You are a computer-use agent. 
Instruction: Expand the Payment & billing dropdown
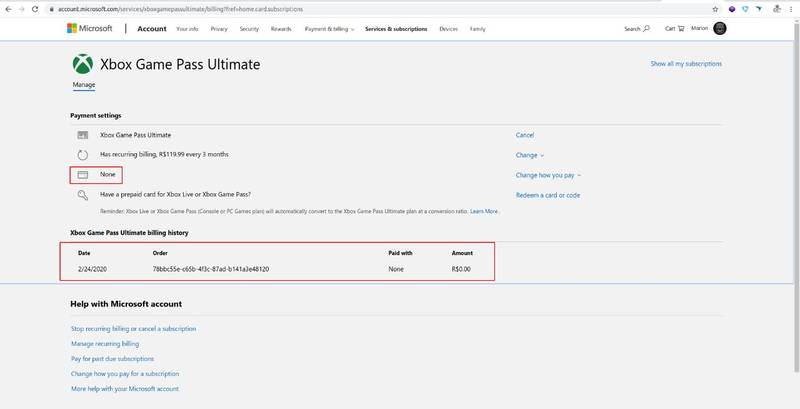pyautogui.click(x=330, y=29)
